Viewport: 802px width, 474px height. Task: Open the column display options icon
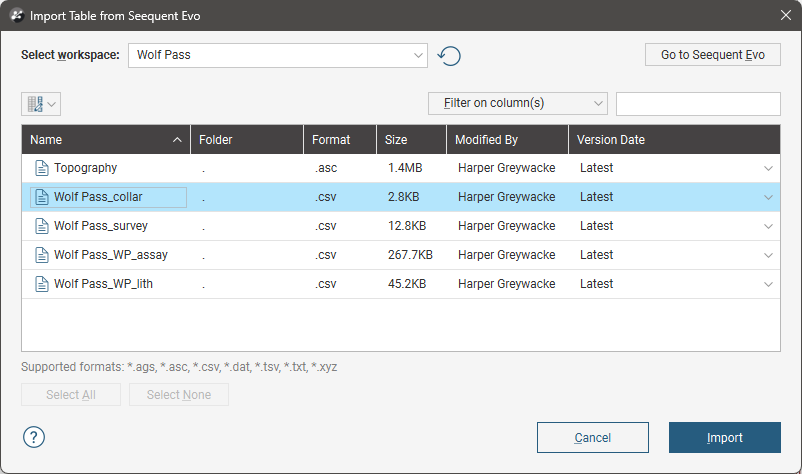point(40,104)
